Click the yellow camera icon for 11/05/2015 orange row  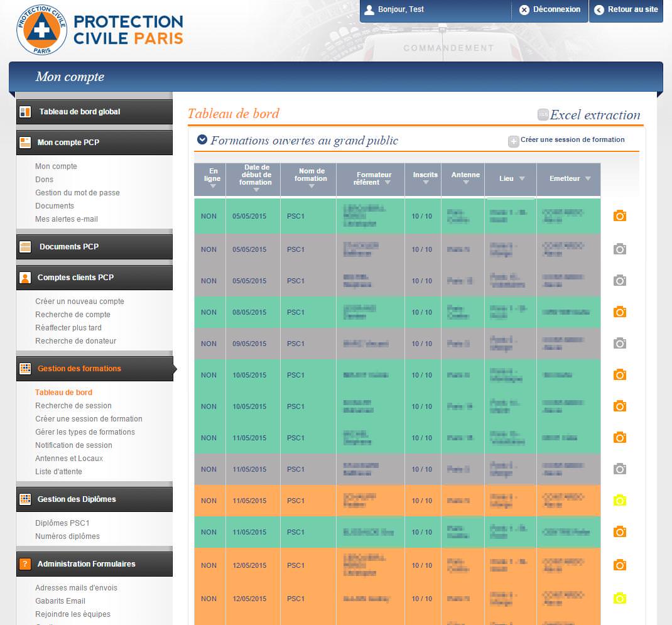[x=619, y=501]
